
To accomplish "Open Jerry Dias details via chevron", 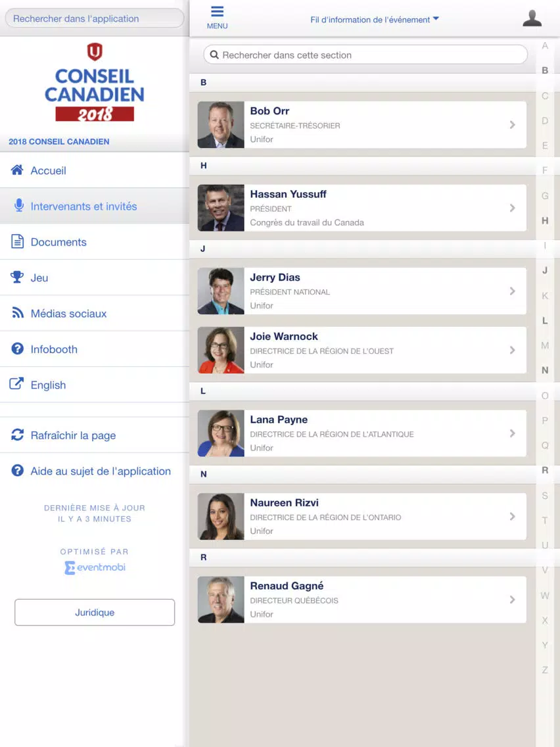I will pos(513,291).
